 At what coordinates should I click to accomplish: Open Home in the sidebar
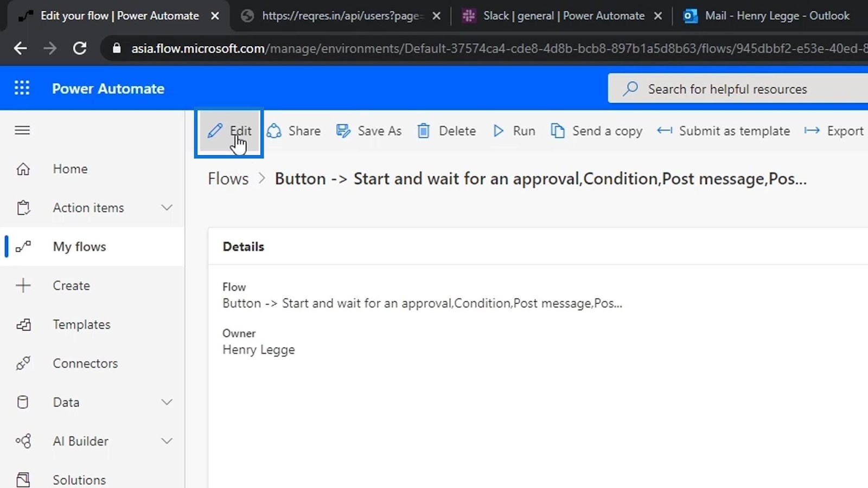point(92,169)
